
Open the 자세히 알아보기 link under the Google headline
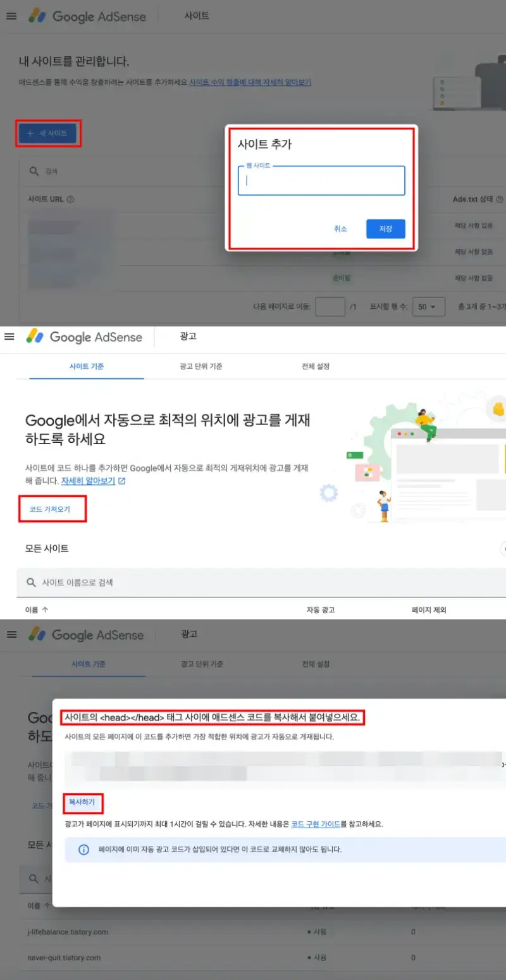89,481
